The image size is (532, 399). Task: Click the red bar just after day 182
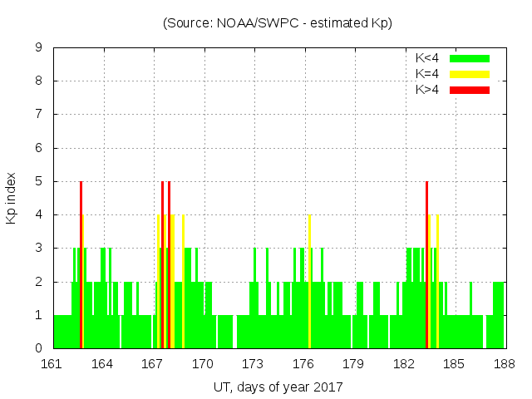click(426, 264)
